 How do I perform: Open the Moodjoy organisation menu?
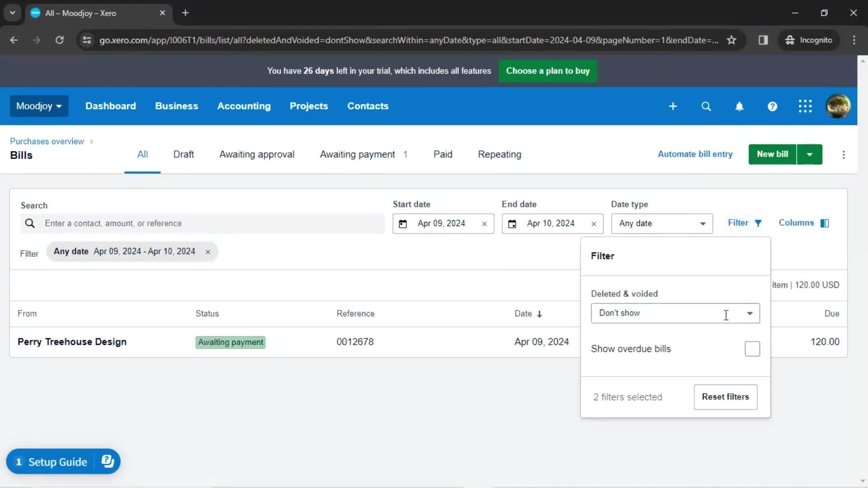[x=39, y=106]
